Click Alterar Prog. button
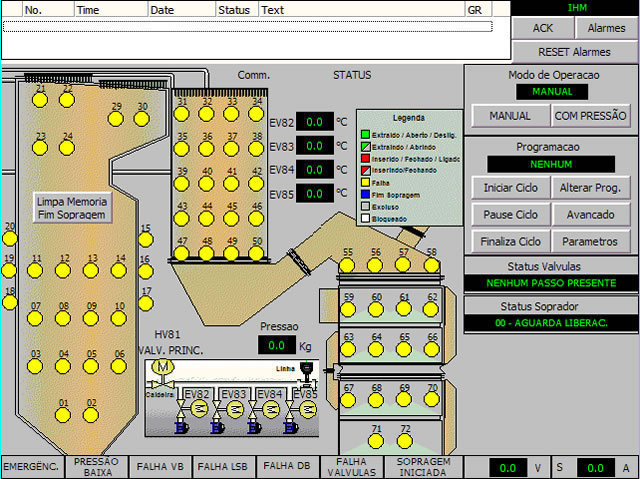Image resolution: width=640 pixels, height=479 pixels. click(x=590, y=188)
